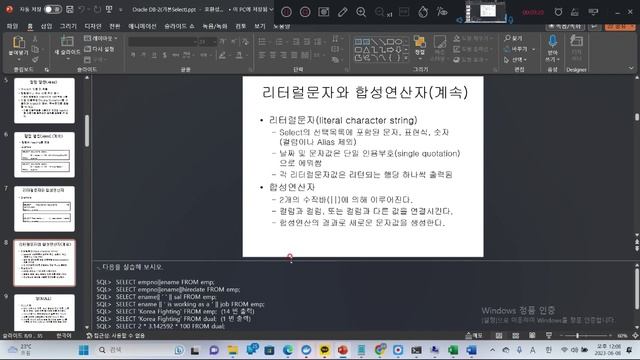
Task: Click the orange Share button
Action: coord(620,26)
